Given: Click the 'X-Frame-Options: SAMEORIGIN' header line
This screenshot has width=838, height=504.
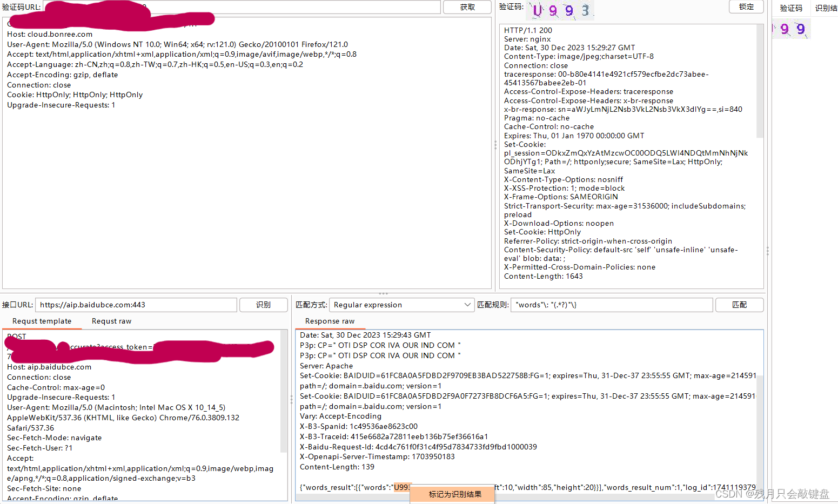Looking at the screenshot, I should [x=561, y=197].
